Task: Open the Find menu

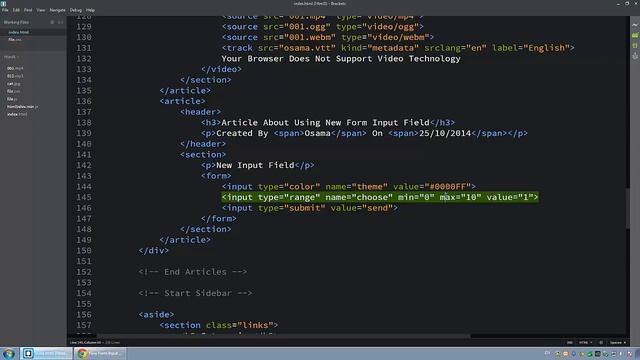Action: pyautogui.click(x=28, y=10)
